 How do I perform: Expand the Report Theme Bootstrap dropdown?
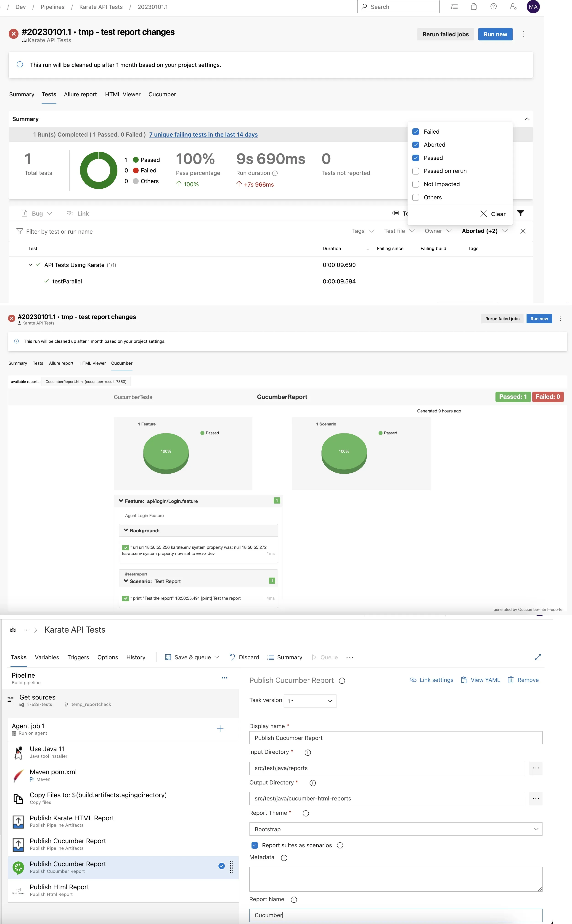[x=395, y=829]
